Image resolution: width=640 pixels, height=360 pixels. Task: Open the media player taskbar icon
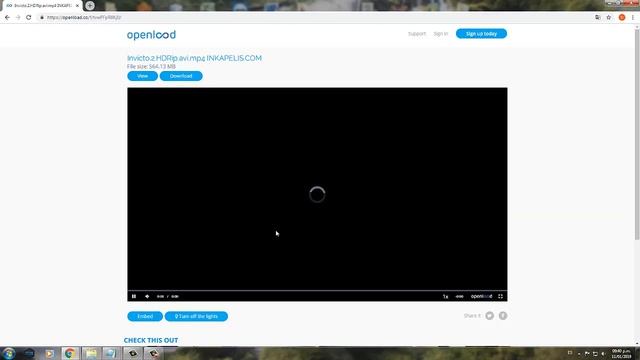[49, 353]
